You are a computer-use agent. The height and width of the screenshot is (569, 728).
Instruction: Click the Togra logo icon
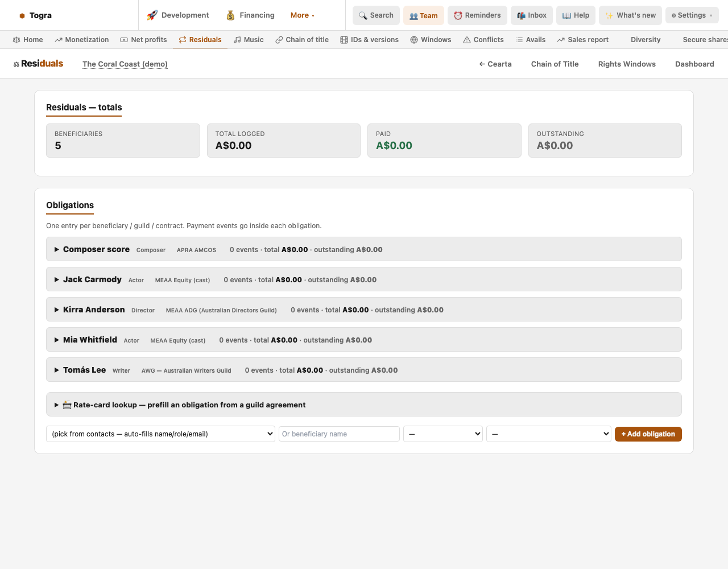pyautogui.click(x=22, y=16)
